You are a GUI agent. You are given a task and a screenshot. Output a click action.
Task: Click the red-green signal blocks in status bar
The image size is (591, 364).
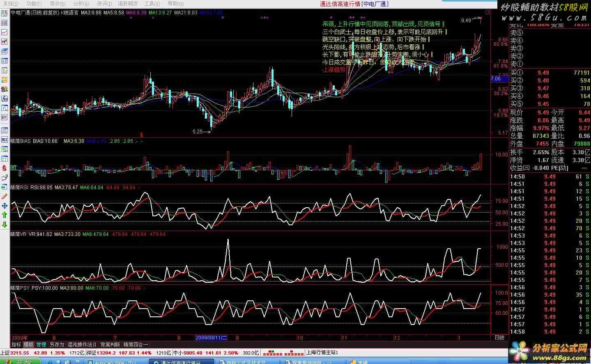(x=283, y=353)
